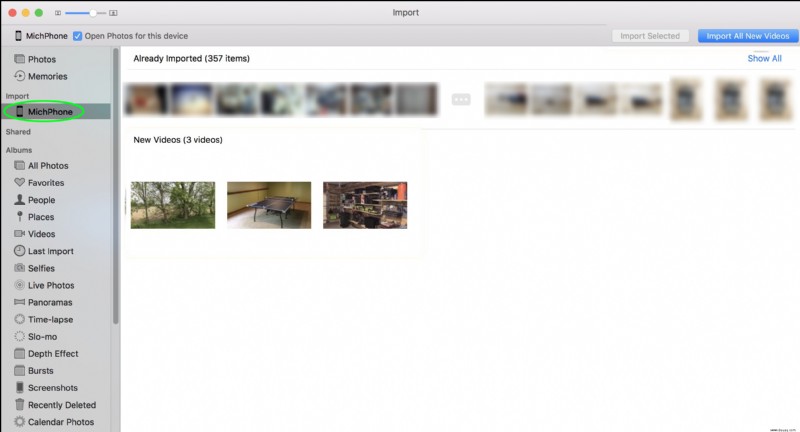800x432 pixels.
Task: Select the Time-lapse album label
Action: tap(51, 320)
